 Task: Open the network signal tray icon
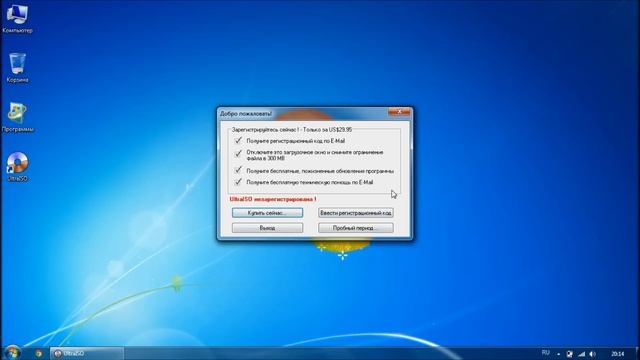tap(581, 354)
